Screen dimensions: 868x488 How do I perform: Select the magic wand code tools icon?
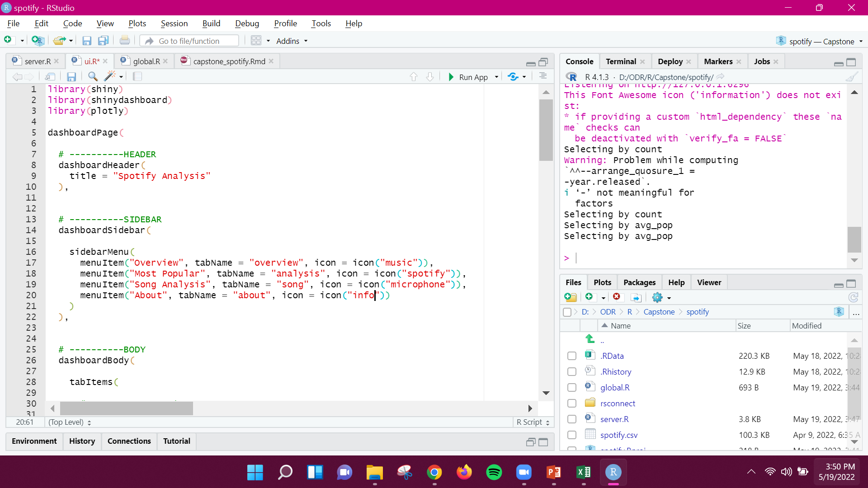[x=110, y=76]
